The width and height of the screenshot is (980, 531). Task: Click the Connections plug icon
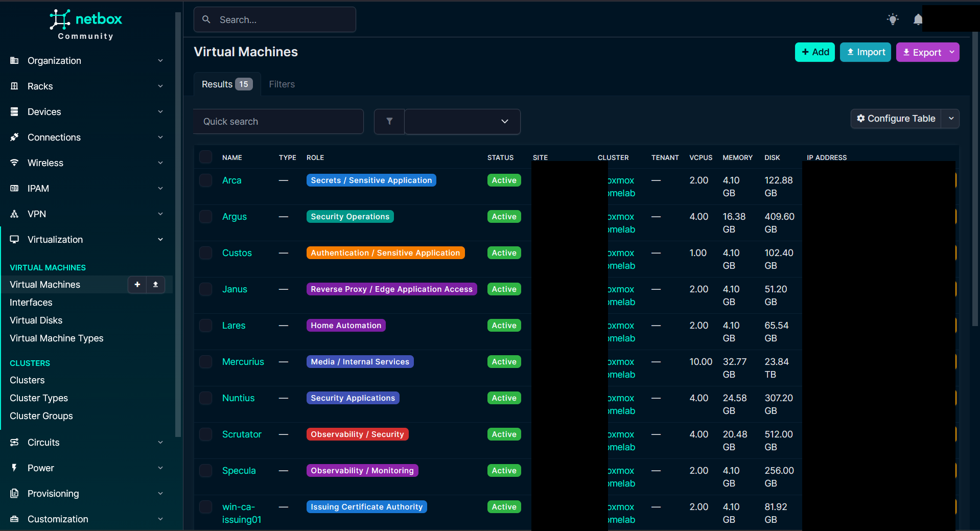(x=14, y=137)
